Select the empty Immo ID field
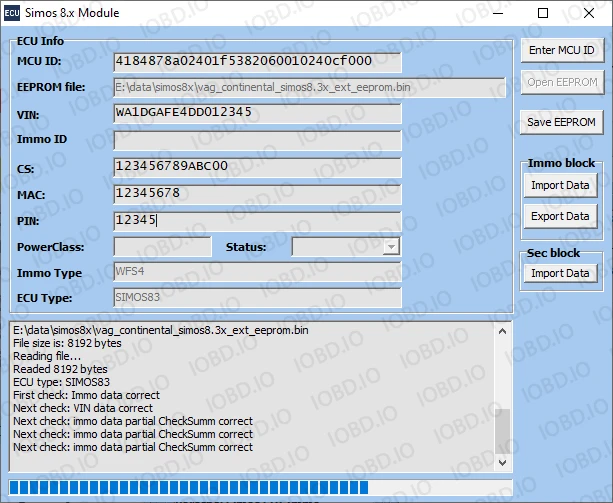This screenshot has width=613, height=503. pyautogui.click(x=257, y=140)
